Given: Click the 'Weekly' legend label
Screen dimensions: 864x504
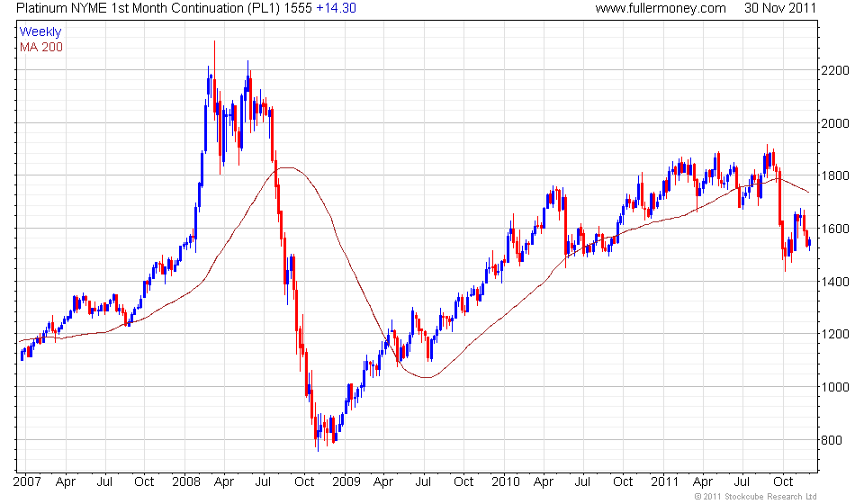Looking at the screenshot, I should [x=40, y=31].
